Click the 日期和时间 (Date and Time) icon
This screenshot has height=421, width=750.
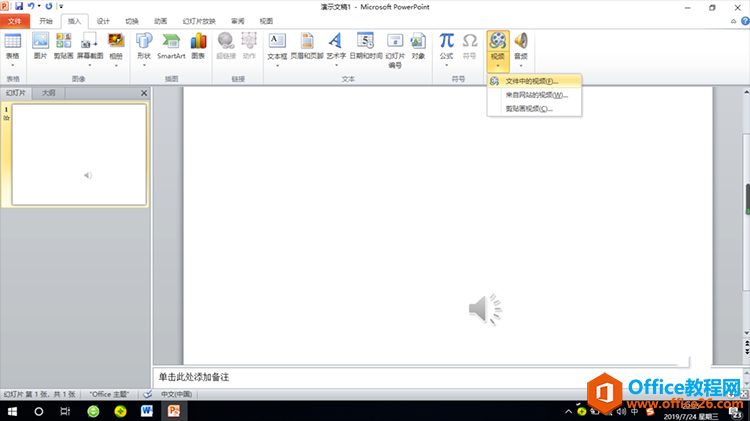click(365, 45)
